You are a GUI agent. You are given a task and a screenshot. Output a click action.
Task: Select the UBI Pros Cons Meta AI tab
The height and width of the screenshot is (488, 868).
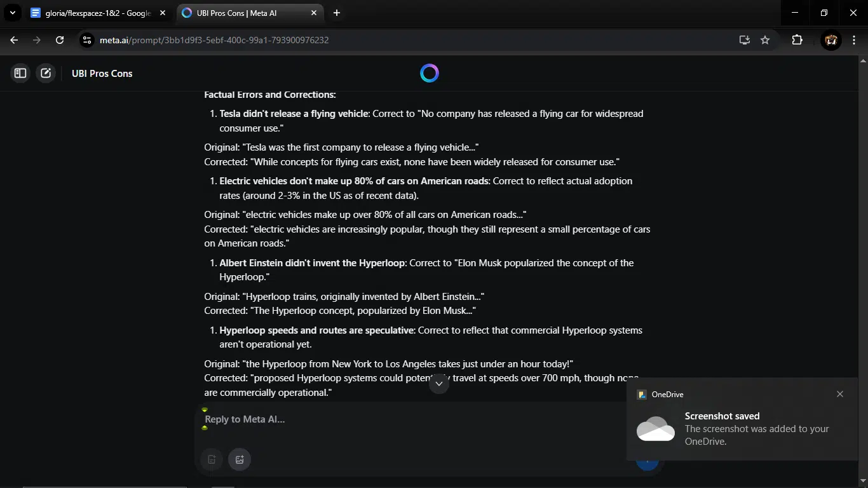[249, 13]
